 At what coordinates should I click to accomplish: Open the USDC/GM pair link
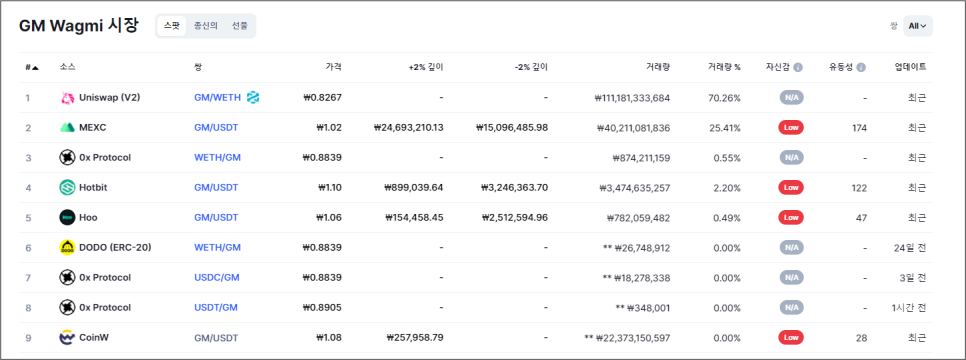(217, 277)
